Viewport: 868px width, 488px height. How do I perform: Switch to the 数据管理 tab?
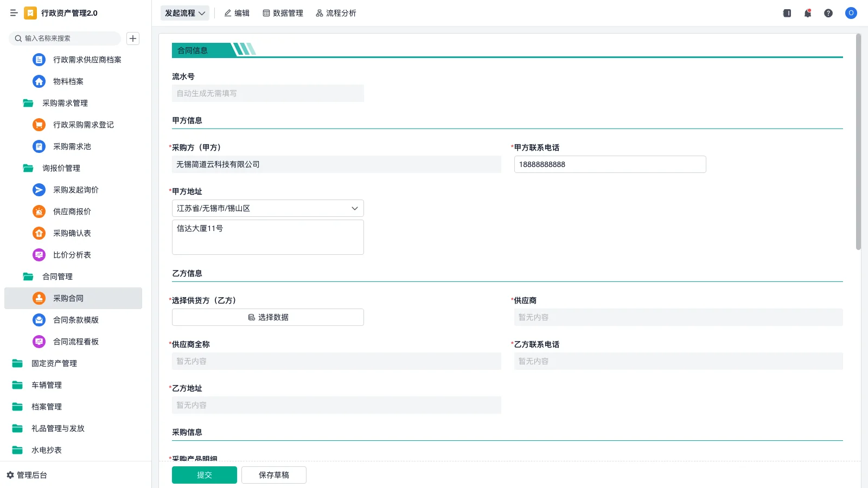pos(283,13)
